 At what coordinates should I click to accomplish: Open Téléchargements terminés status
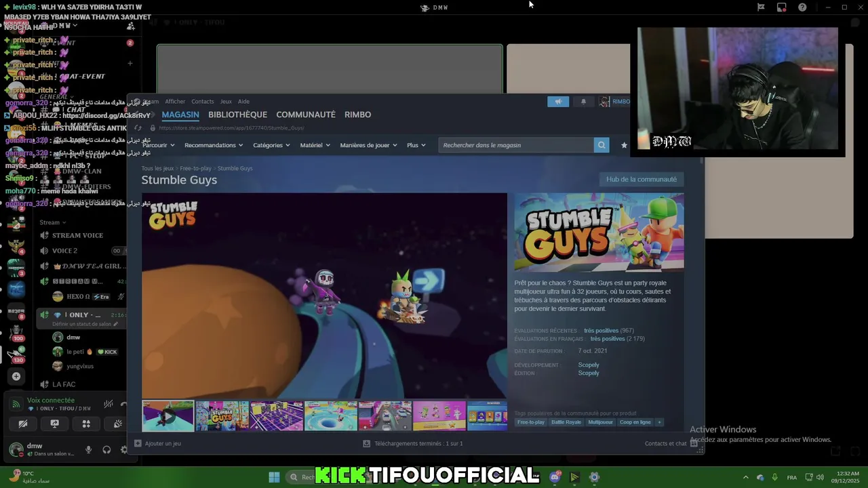point(413,443)
